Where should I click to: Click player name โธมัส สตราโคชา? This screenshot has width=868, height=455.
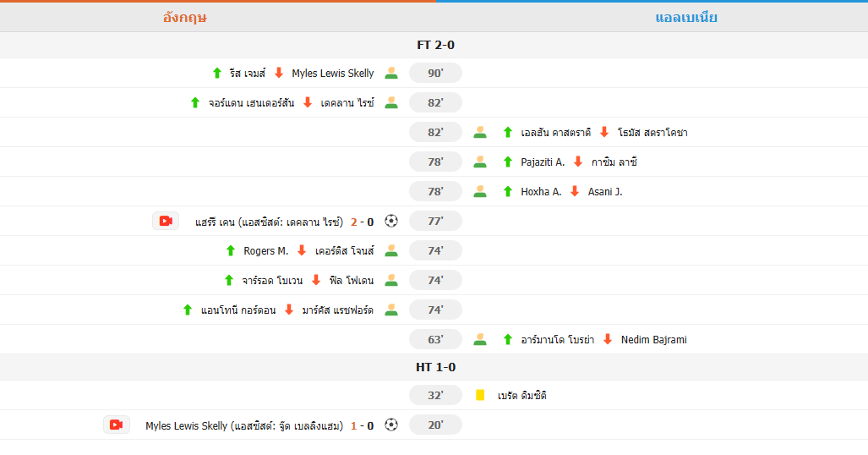tap(652, 133)
